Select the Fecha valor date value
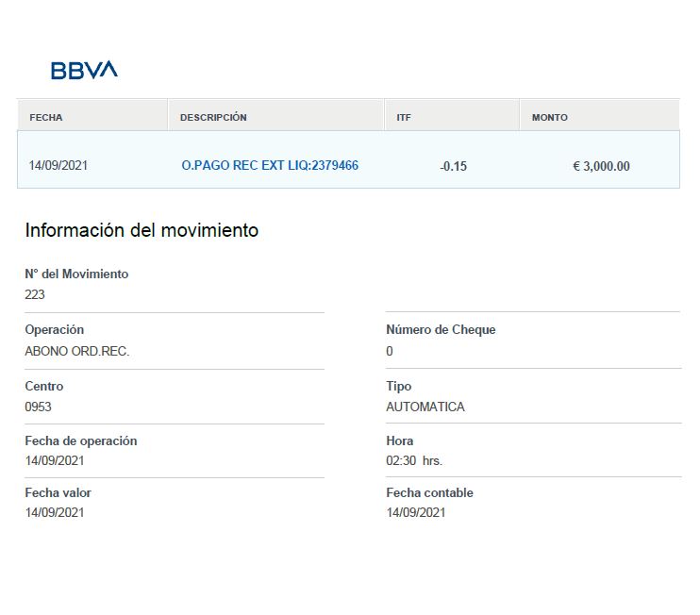This screenshot has width=700, height=615. coord(55,513)
